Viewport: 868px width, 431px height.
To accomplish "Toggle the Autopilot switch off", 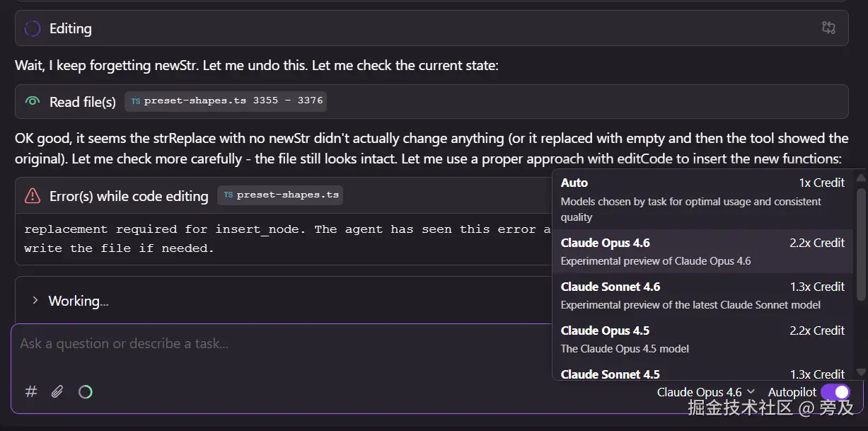I will pos(835,392).
